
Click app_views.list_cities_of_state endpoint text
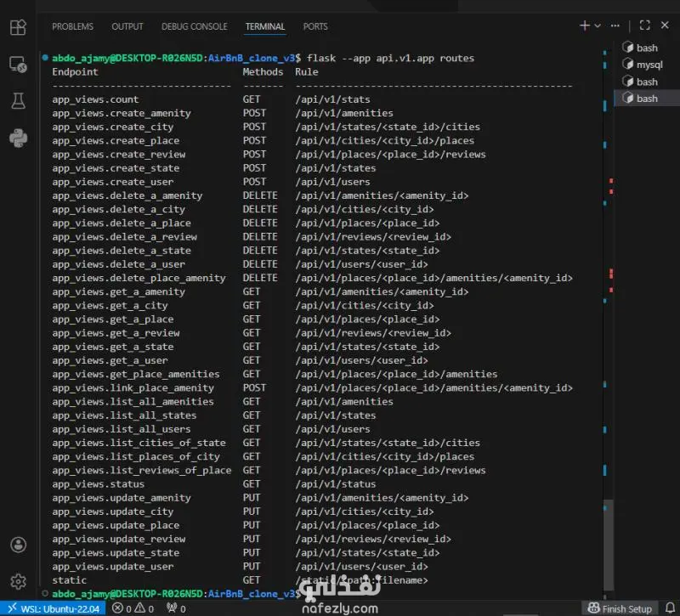pyautogui.click(x=139, y=444)
